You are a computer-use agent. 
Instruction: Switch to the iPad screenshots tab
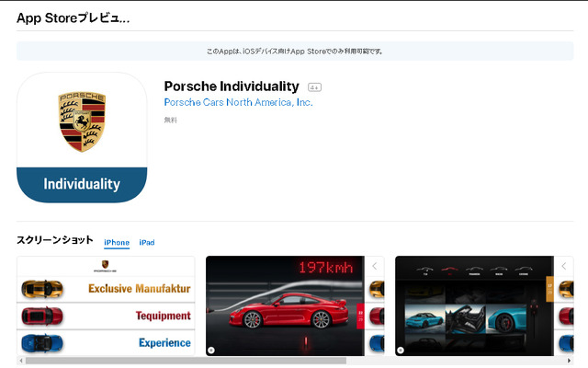tap(147, 243)
